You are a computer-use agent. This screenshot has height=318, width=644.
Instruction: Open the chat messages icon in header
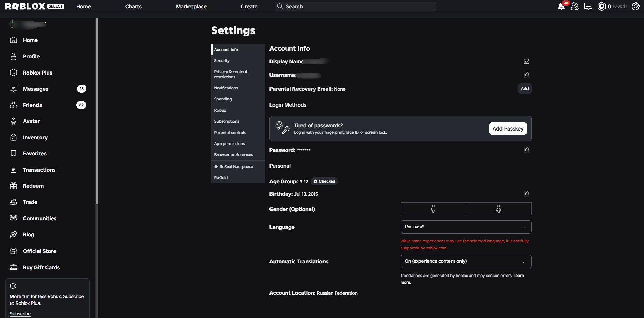click(x=588, y=6)
